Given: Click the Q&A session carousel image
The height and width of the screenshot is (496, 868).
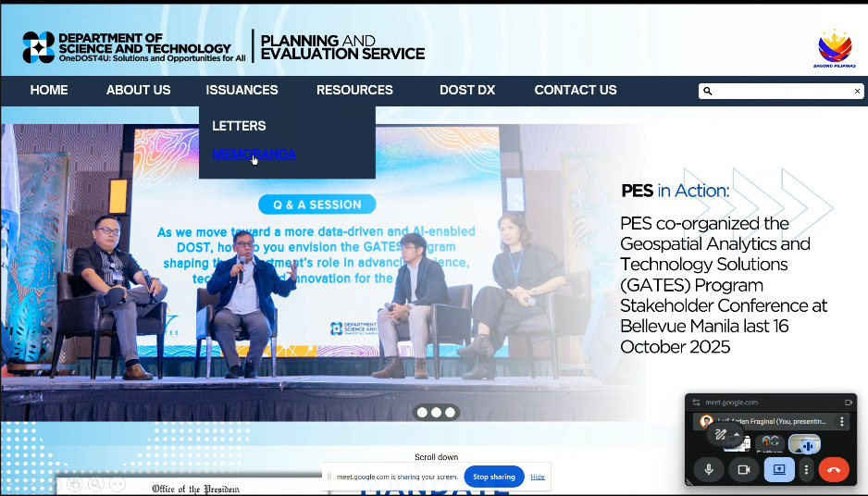Looking at the screenshot, I should pos(321,271).
